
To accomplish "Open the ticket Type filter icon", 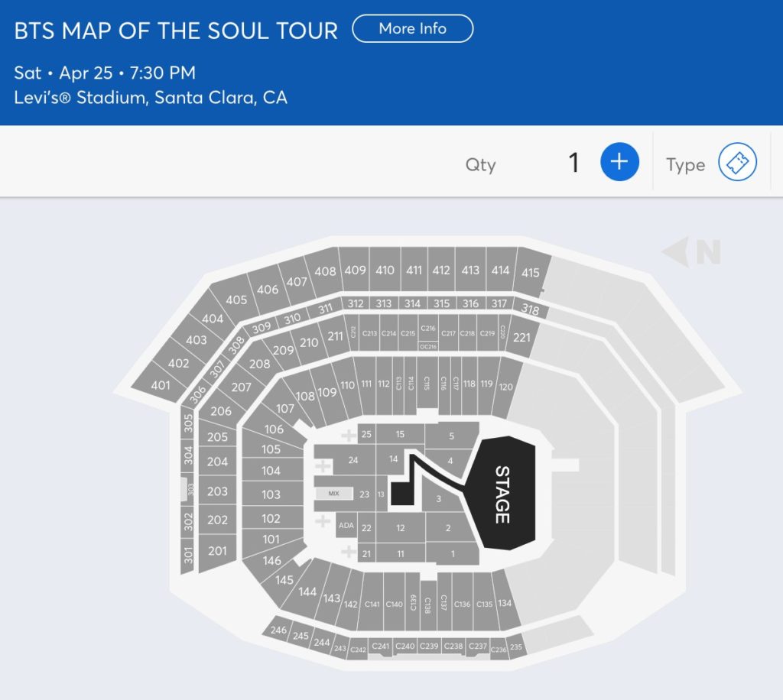I will coord(737,162).
